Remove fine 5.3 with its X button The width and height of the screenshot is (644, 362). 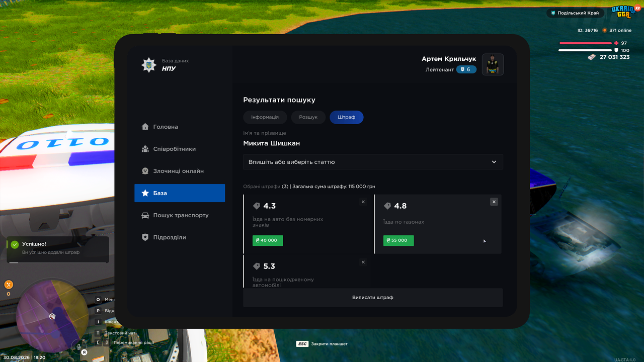(363, 262)
